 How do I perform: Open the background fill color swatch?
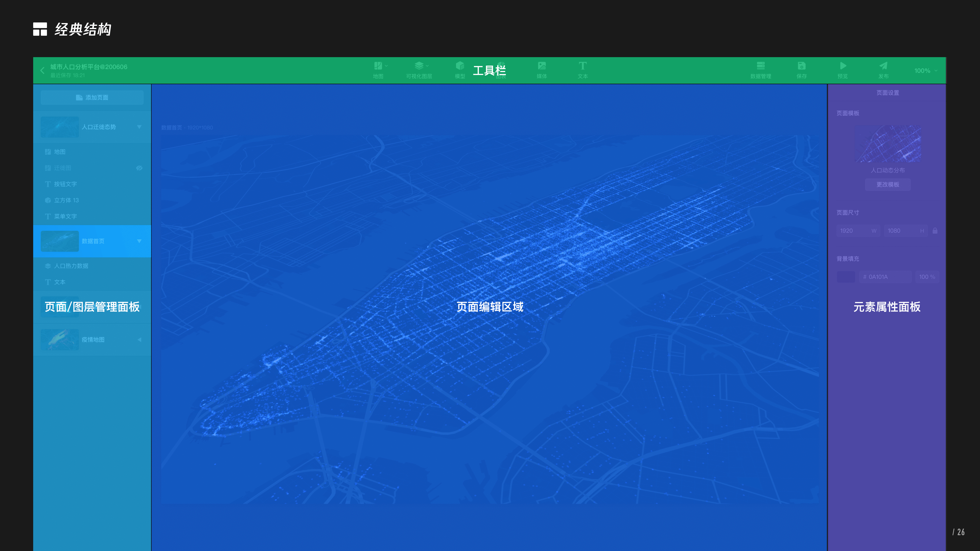point(846,277)
